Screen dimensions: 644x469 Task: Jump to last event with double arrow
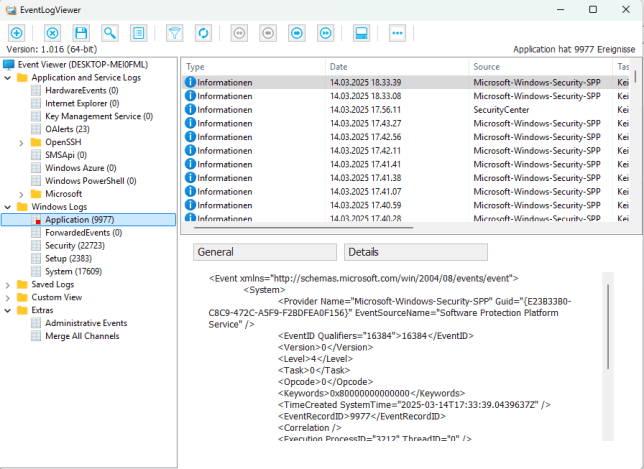[325, 33]
